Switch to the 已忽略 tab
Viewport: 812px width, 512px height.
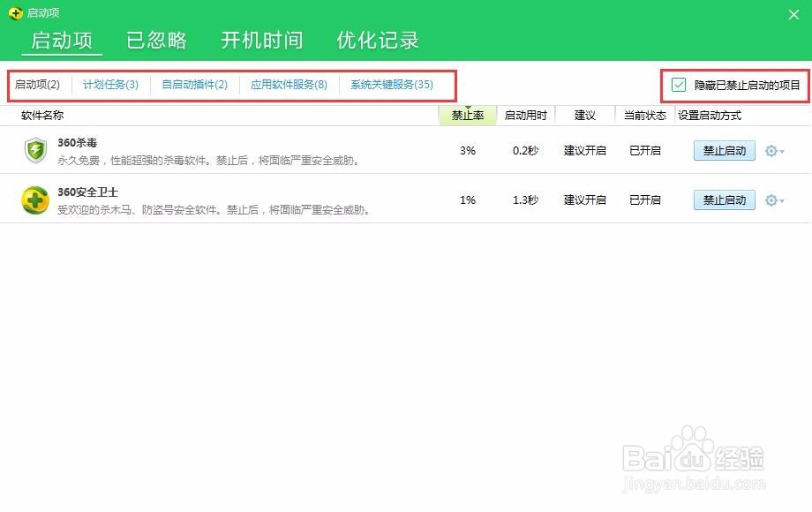[x=156, y=41]
